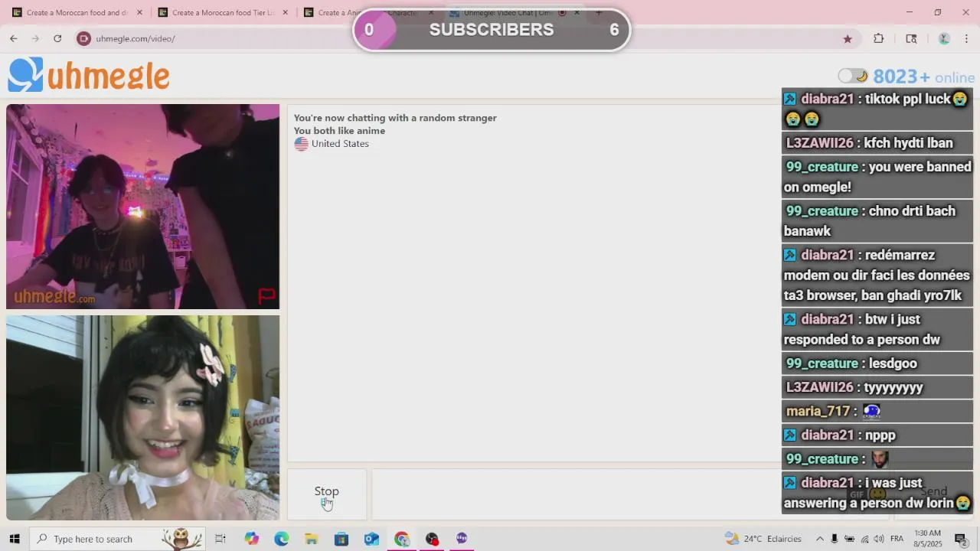Switch to Chrome in the taskbar

pyautogui.click(x=402, y=539)
